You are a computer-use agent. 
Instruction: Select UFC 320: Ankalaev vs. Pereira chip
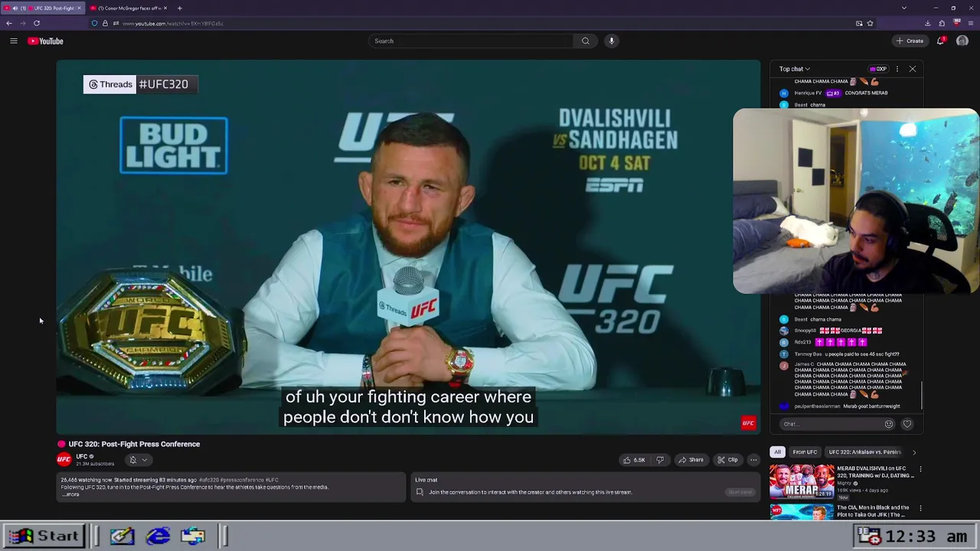(x=864, y=452)
